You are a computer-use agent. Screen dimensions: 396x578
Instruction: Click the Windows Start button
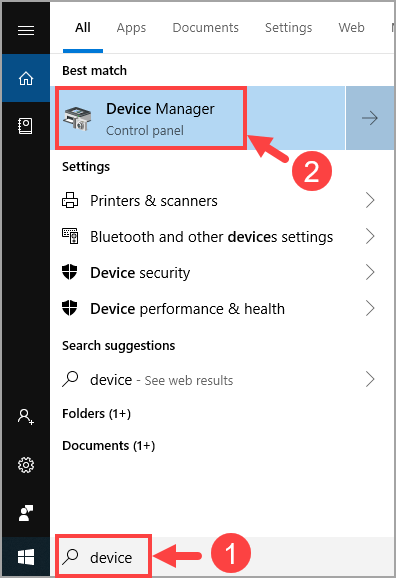tap(26, 557)
